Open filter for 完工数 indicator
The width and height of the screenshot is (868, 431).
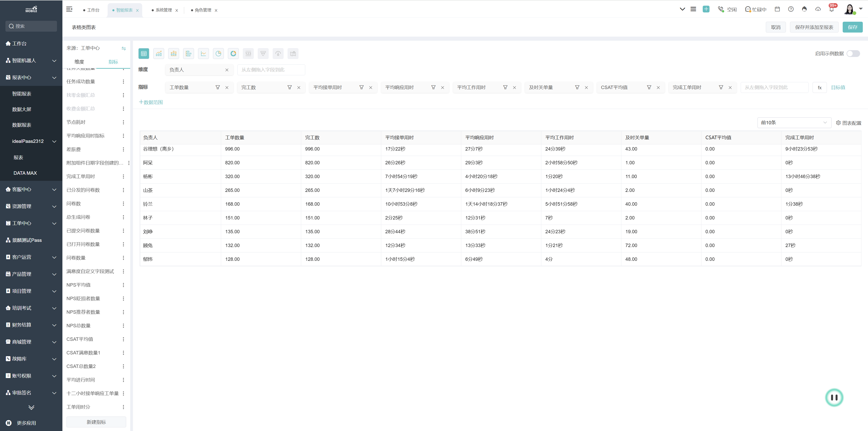pos(289,87)
